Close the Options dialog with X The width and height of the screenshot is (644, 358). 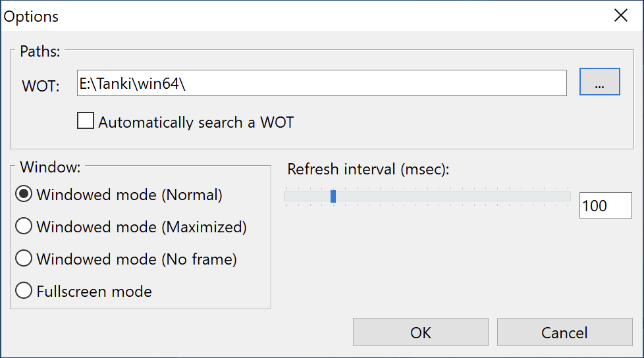click(x=620, y=16)
